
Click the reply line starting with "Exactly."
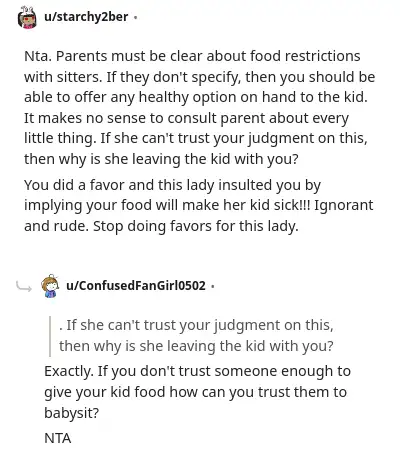pos(197,371)
